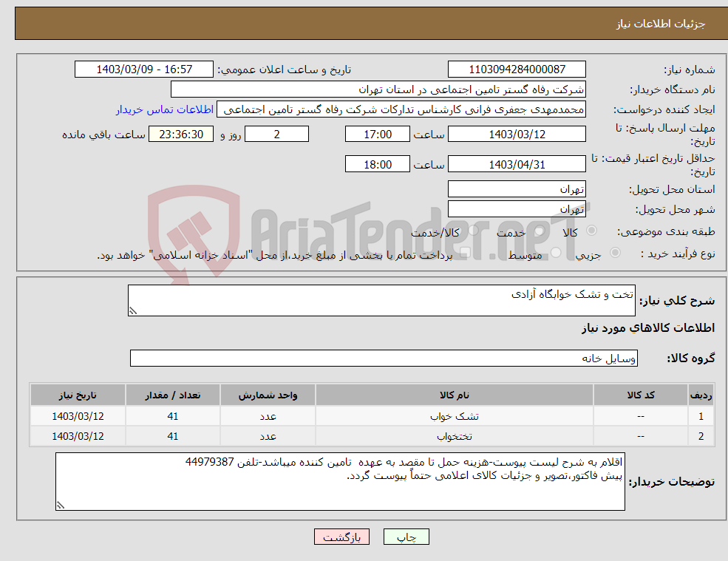
Task: Click the چاپ (print) button
Action: (406, 537)
